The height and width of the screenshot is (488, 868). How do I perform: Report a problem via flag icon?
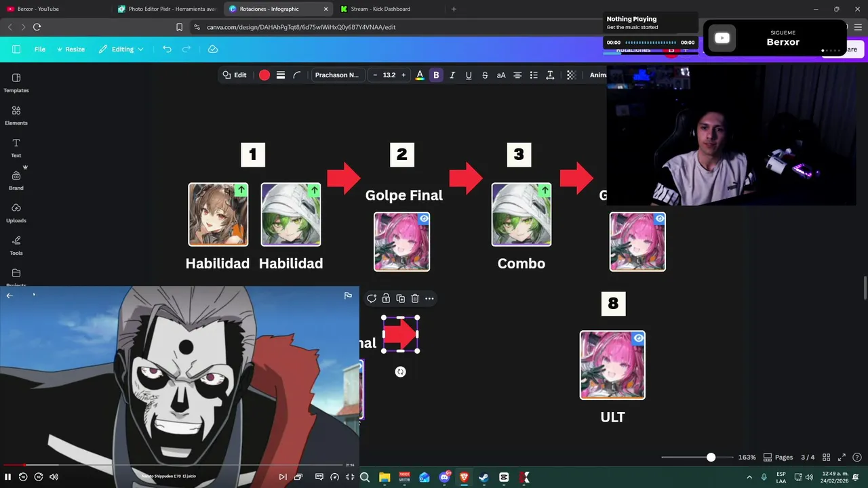coord(348,296)
